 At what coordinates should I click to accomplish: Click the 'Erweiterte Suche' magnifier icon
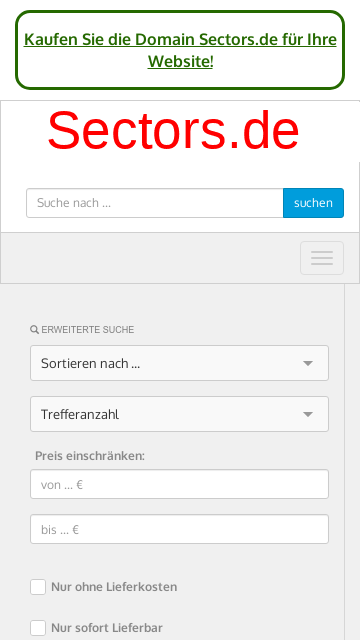tap(34, 329)
